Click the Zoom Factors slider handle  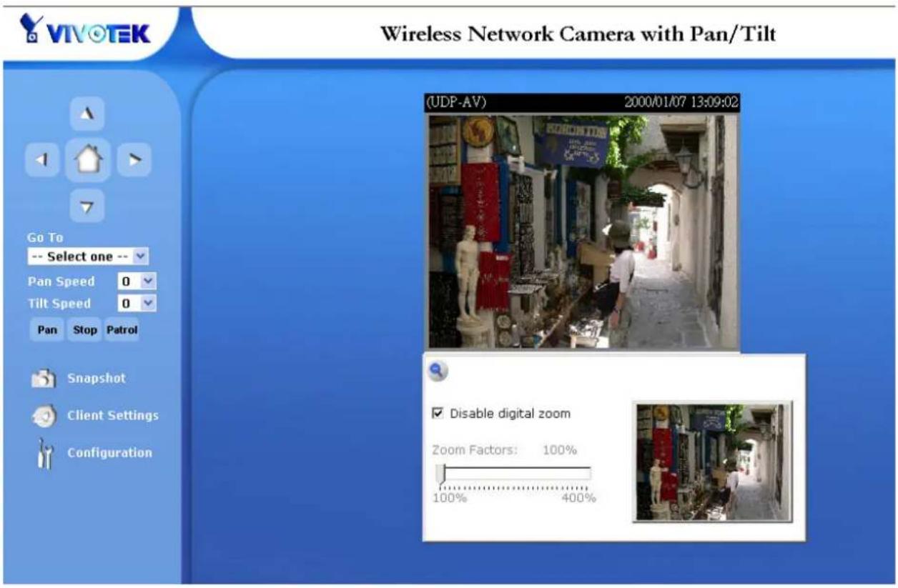pos(440,474)
